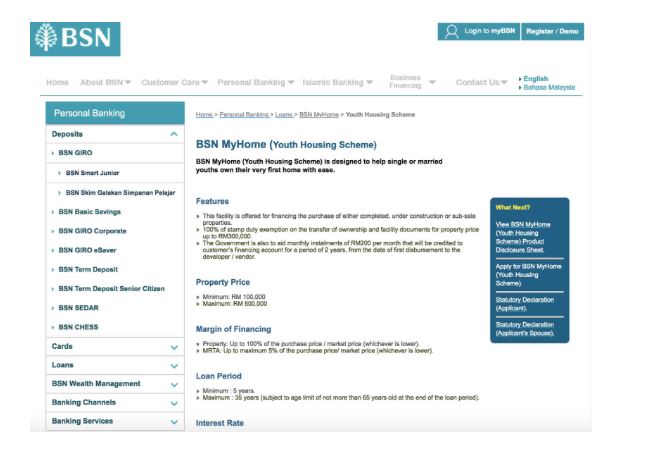Select the English language link

pyautogui.click(x=536, y=78)
